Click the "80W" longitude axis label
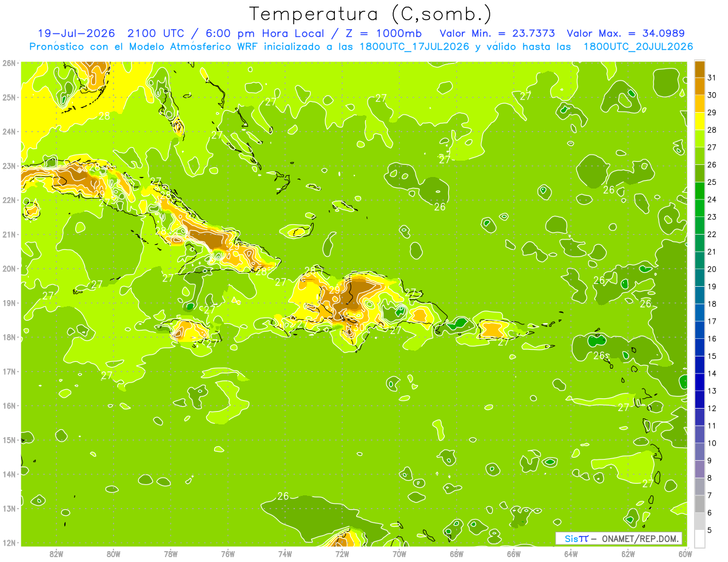 pyautogui.click(x=113, y=554)
